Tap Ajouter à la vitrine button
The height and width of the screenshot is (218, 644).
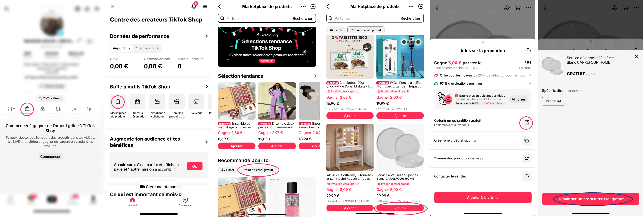pyautogui.click(x=483, y=198)
